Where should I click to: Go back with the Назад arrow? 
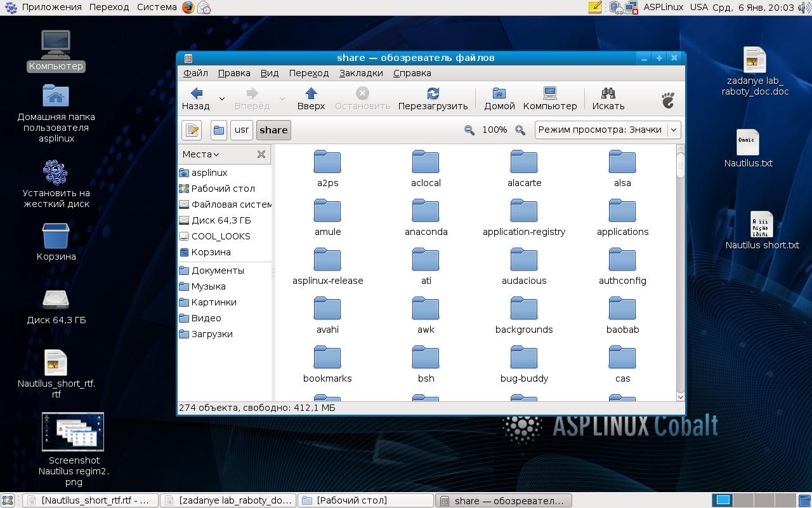196,99
